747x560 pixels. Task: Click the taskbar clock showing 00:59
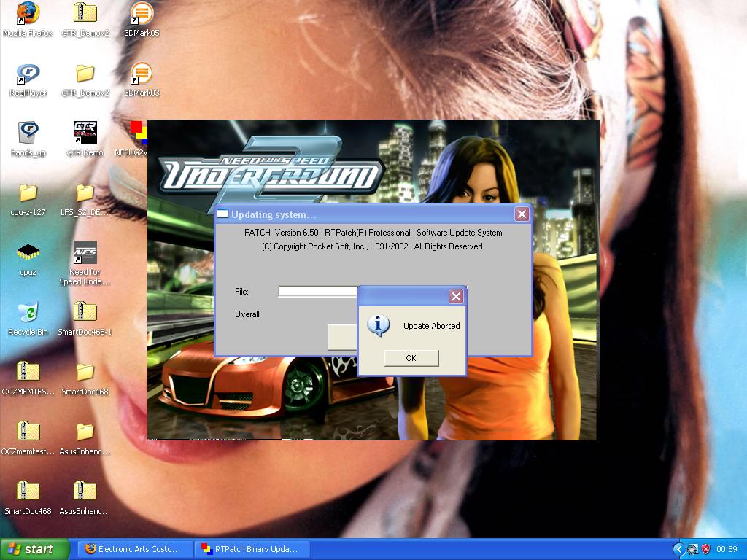coord(727,549)
